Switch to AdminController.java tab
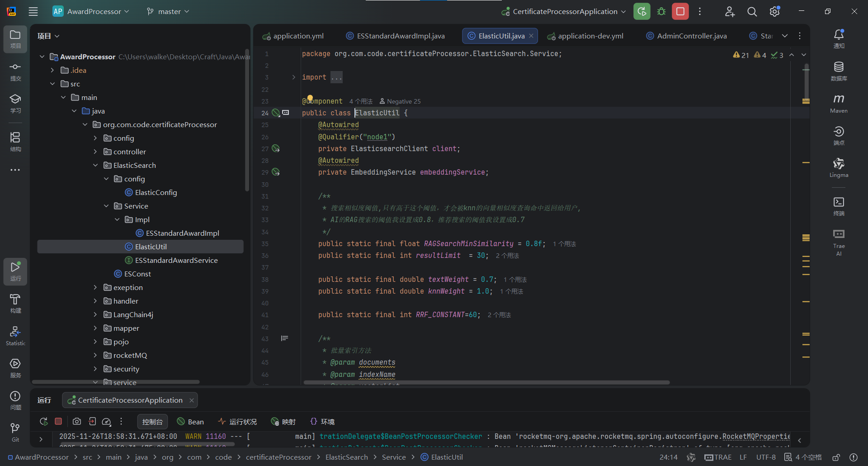The width and height of the screenshot is (868, 466). [x=687, y=36]
